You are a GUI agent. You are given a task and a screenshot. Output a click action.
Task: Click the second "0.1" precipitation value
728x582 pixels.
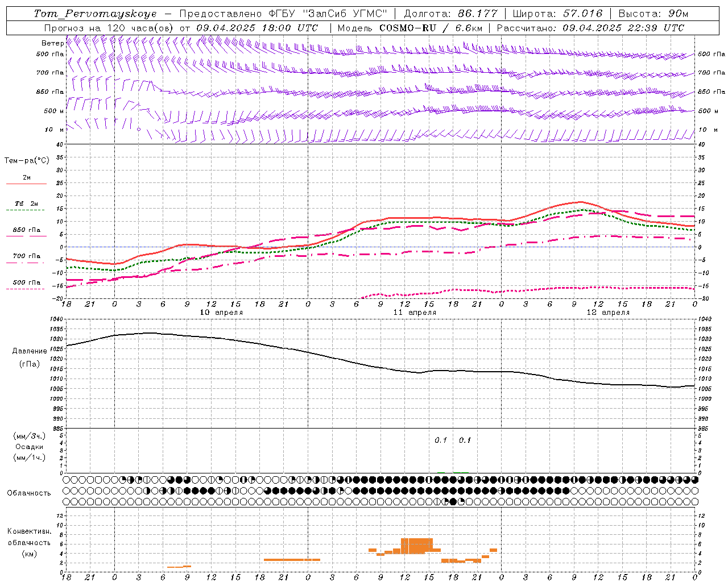coord(465,440)
